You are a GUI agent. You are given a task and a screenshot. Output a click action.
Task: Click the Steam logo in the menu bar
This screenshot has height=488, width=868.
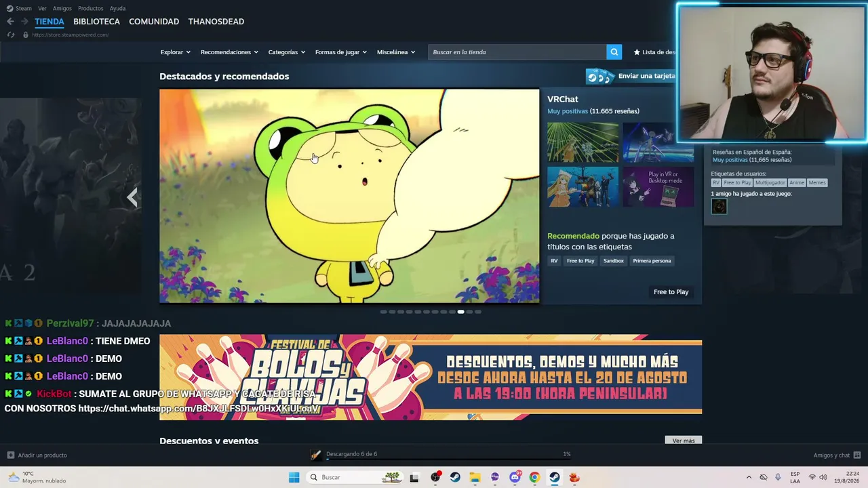click(9, 8)
